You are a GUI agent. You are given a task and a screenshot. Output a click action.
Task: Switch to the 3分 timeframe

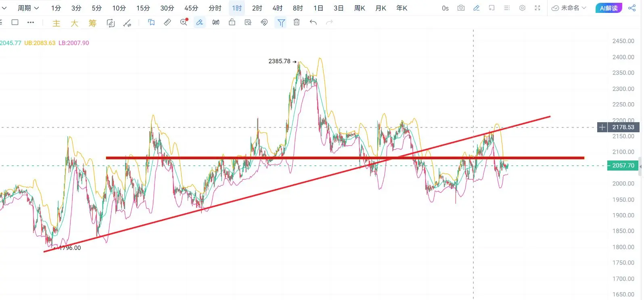click(x=76, y=8)
